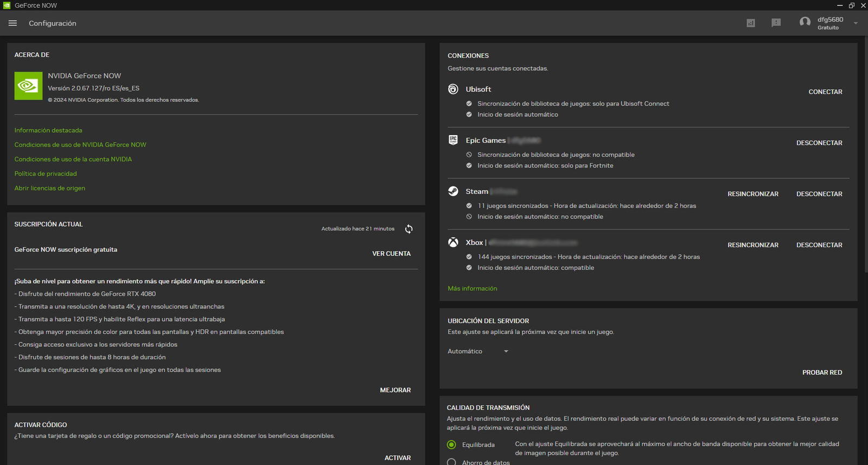Click Epic Games library sync not-compatible icon

coord(469,155)
